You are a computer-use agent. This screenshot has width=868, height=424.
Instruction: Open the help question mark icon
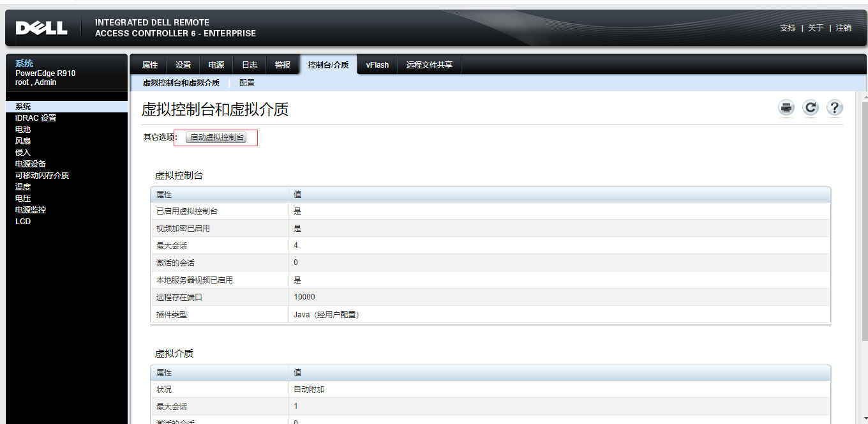pos(835,108)
